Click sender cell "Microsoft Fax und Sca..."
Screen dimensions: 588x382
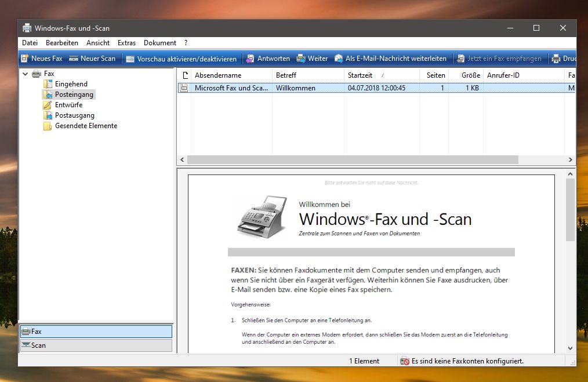(x=231, y=88)
